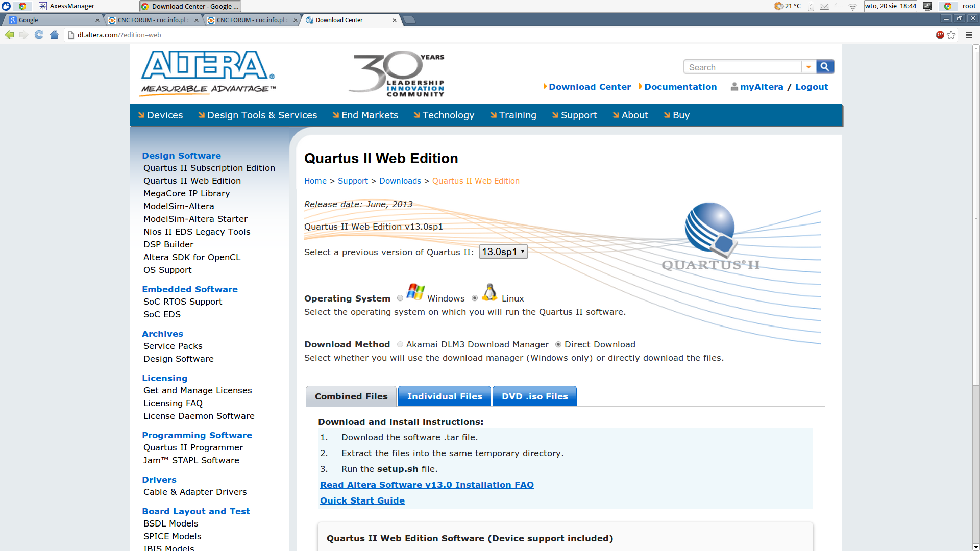Click the myAltera user icon

pos(734,87)
